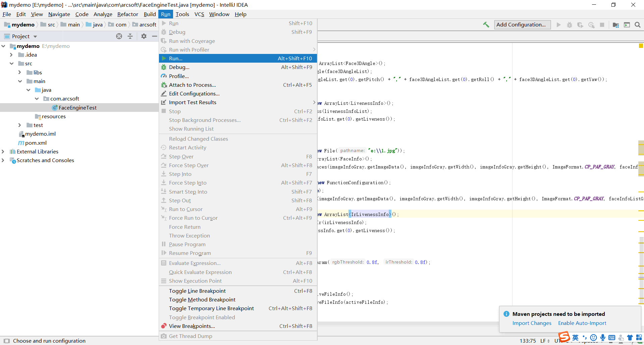This screenshot has width=644, height=345.
Task: Click the Import Changes link in notification
Action: coord(532,323)
